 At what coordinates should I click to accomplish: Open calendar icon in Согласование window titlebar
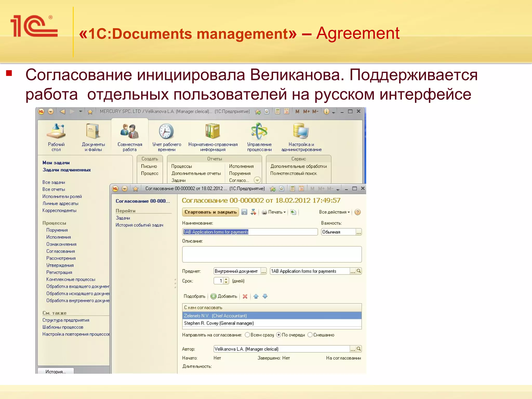coord(301,189)
